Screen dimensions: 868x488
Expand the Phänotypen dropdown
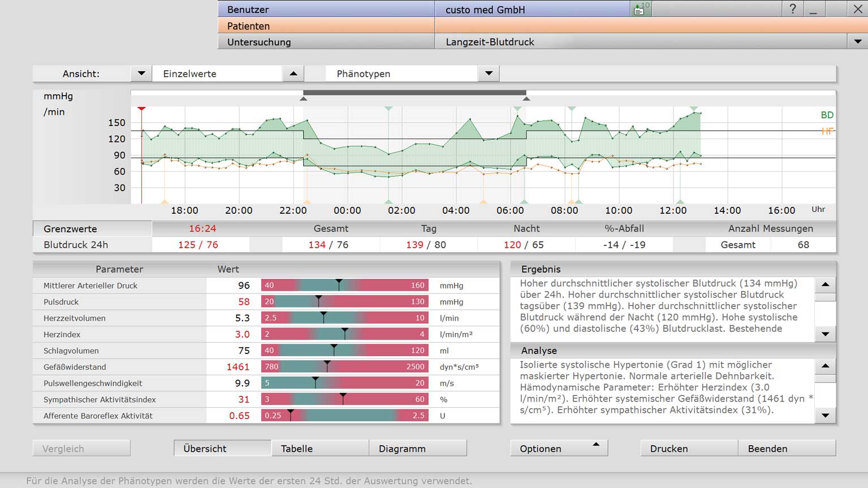(x=489, y=74)
